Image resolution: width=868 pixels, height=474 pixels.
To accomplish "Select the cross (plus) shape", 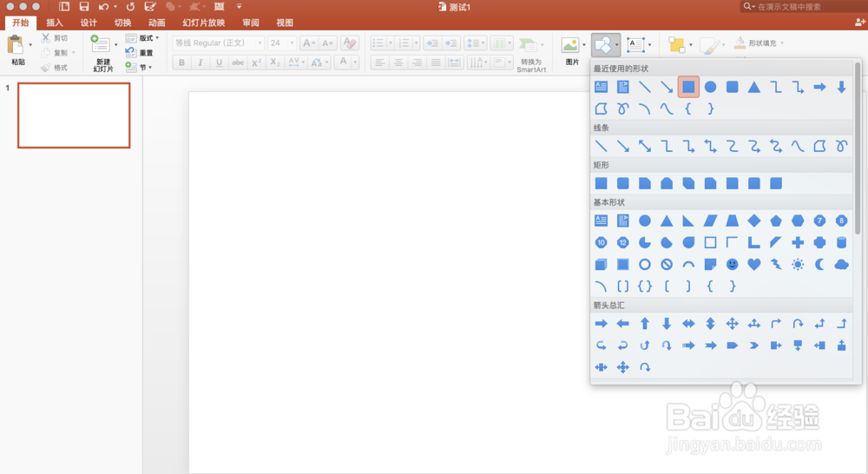I will click(x=798, y=242).
